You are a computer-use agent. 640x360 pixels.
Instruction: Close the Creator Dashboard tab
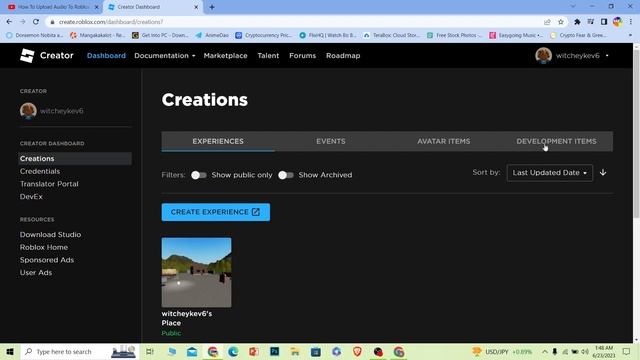(196, 7)
